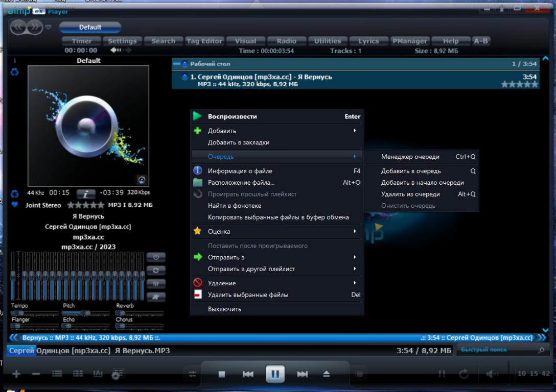Click the file info 'i' button
The height and width of the screenshot is (392, 556).
coord(86,193)
